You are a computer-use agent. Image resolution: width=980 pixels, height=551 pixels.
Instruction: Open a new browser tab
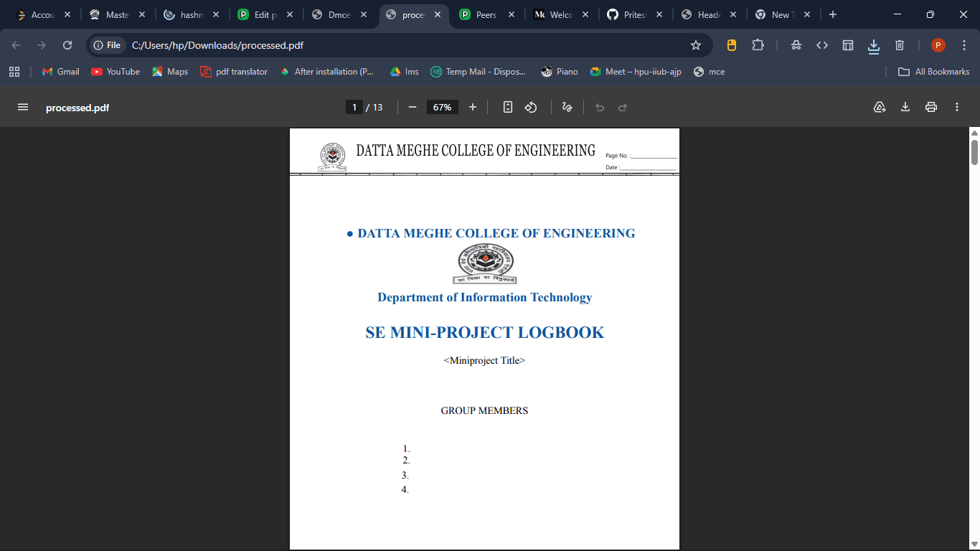(832, 14)
